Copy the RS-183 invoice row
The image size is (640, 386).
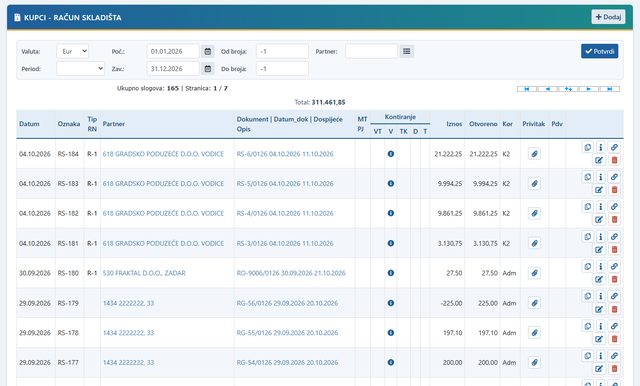[x=587, y=177]
